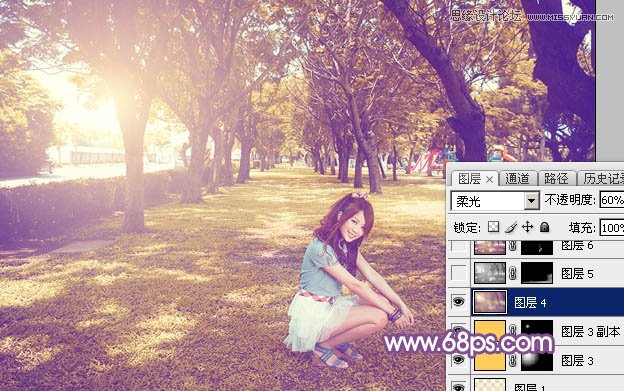Click link icon on 图层 6
This screenshot has height=391, width=624.
(x=513, y=247)
